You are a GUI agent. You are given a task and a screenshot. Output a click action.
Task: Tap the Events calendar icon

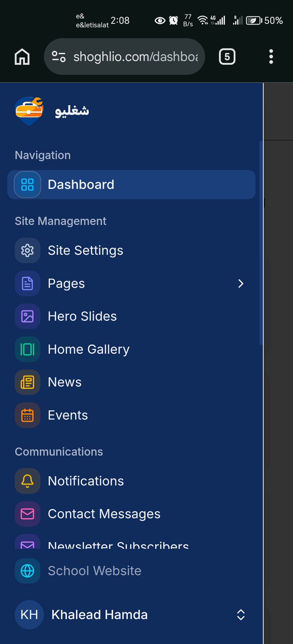click(x=27, y=415)
